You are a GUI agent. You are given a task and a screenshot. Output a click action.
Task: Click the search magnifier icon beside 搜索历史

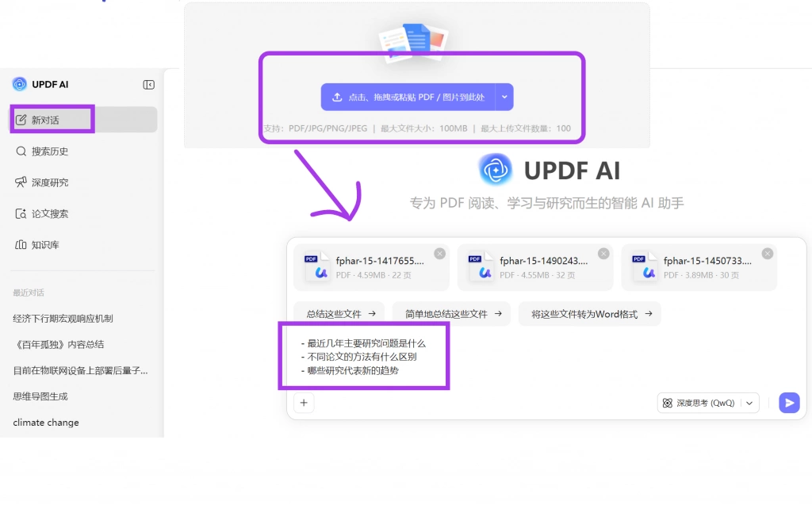[21, 151]
